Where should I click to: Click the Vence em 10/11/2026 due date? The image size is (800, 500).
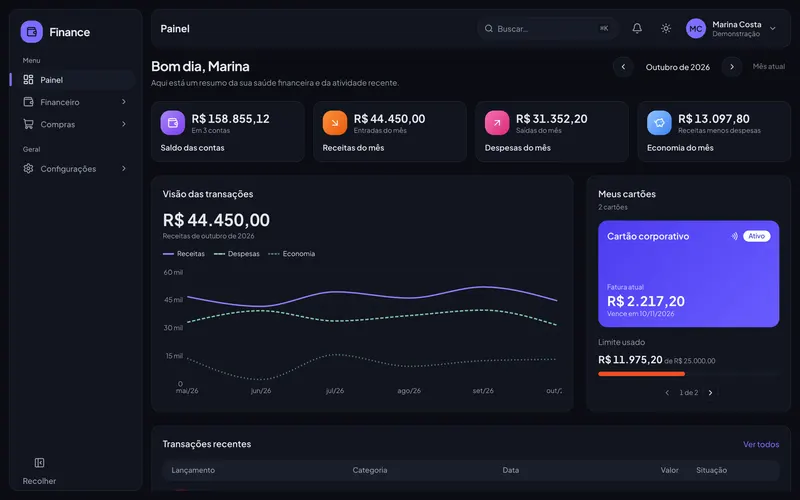tap(640, 314)
